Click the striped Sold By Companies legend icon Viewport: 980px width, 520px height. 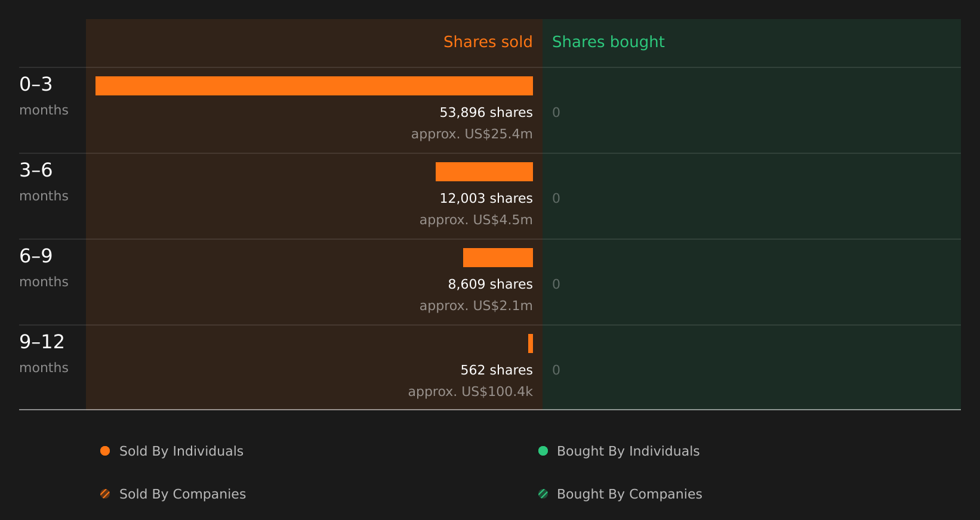pyautogui.click(x=105, y=494)
